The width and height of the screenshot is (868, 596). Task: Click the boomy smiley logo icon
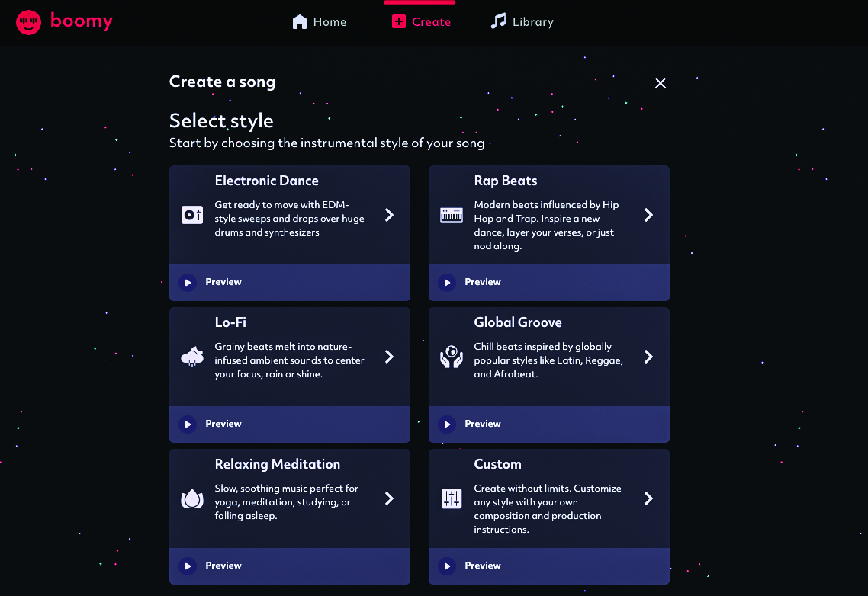tap(28, 23)
